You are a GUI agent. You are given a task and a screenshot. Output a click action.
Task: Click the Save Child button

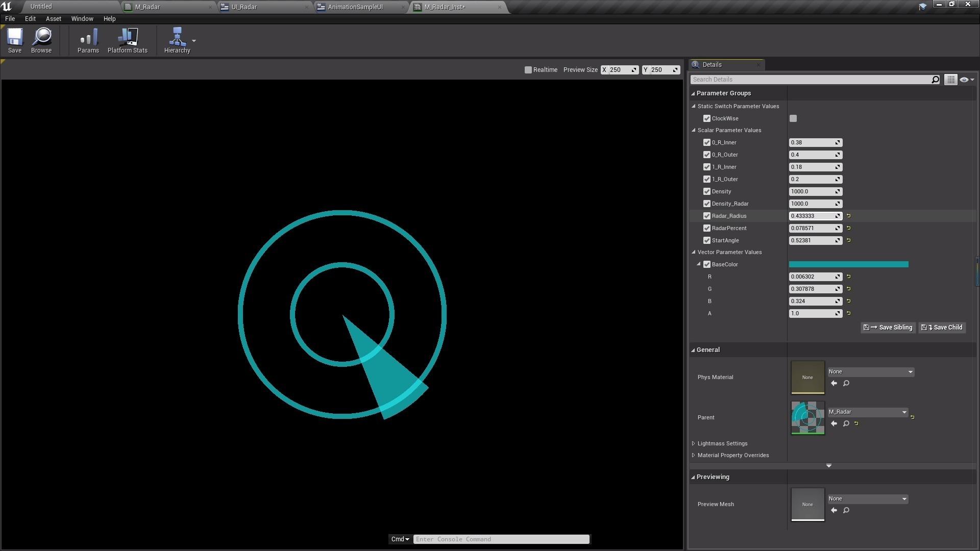tap(942, 328)
